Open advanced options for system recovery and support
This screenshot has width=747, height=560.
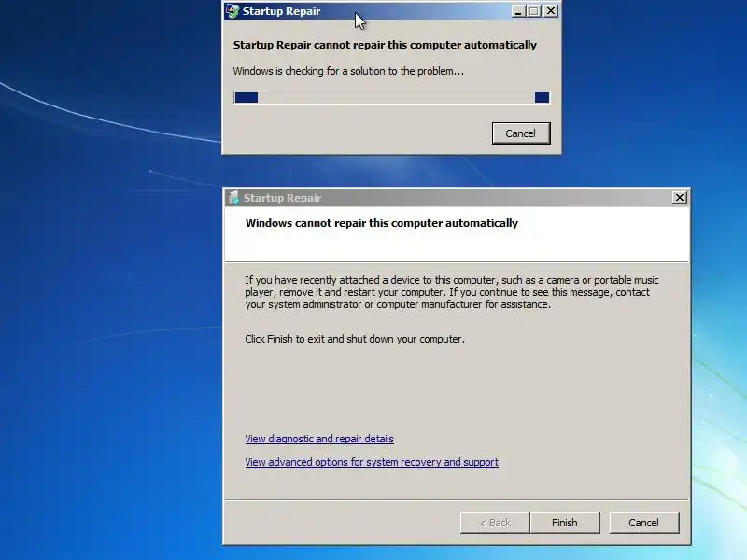coord(372,462)
